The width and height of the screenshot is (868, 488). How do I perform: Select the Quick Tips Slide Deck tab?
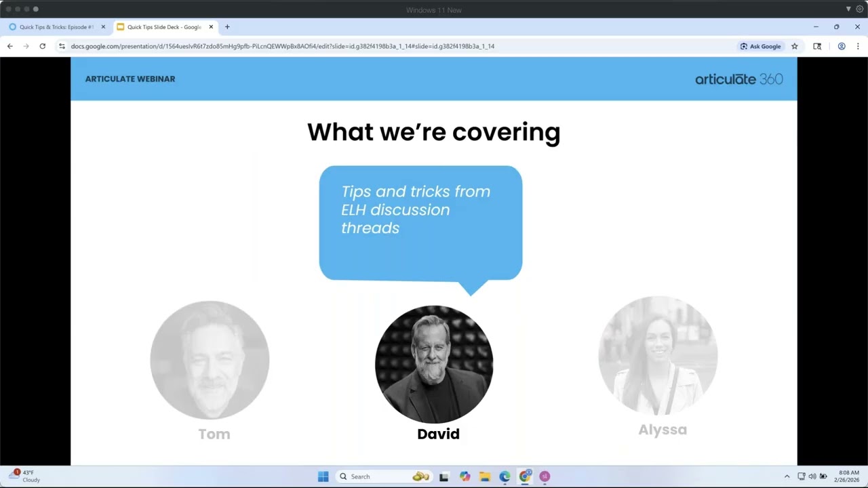pos(164,27)
